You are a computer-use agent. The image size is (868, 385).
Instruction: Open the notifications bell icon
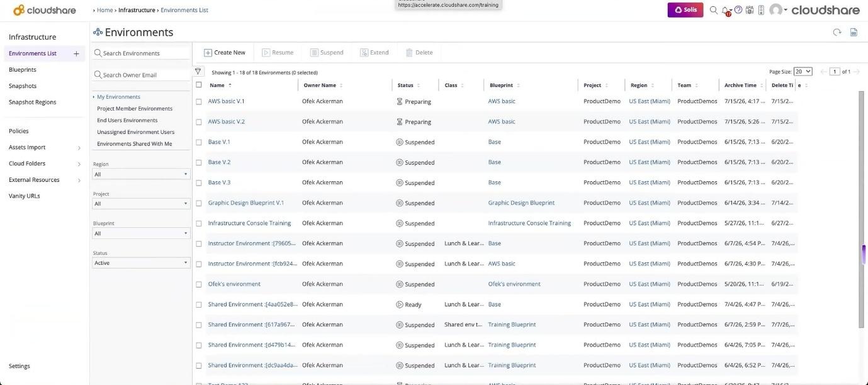point(726,10)
